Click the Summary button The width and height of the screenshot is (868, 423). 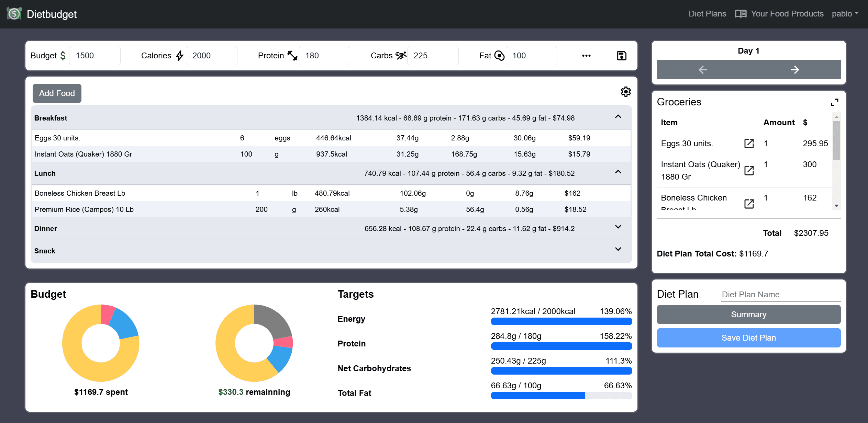click(749, 315)
